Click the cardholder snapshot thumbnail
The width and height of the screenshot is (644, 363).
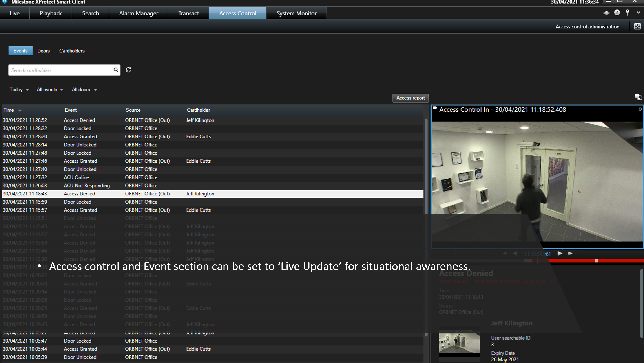tap(459, 343)
